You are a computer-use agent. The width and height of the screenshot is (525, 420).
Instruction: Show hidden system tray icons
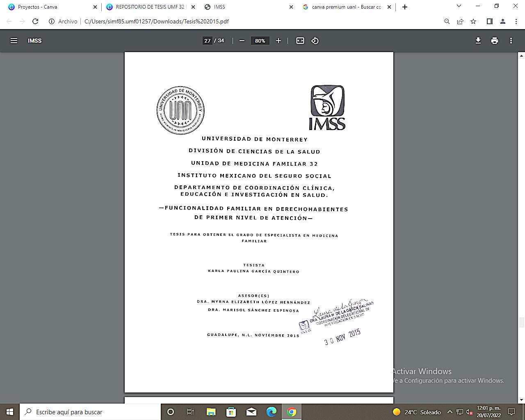pos(450,412)
